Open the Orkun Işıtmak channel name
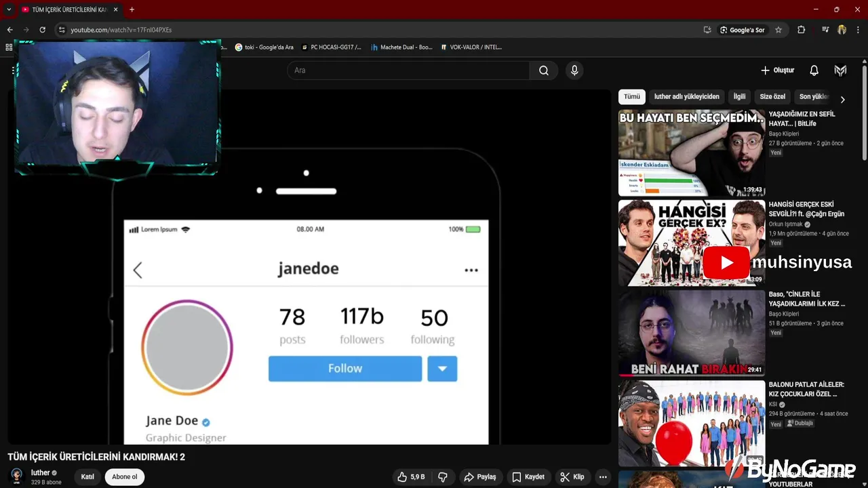 786,224
